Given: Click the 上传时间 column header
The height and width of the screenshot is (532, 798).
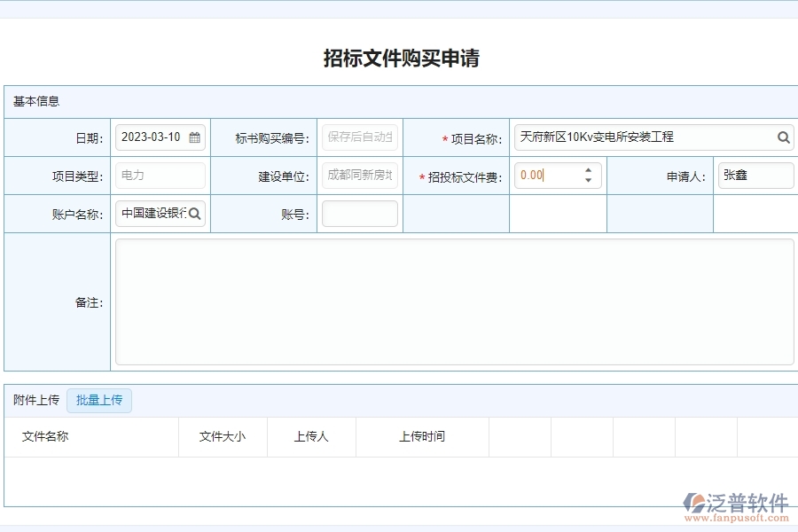Looking at the screenshot, I should pyautogui.click(x=421, y=436).
